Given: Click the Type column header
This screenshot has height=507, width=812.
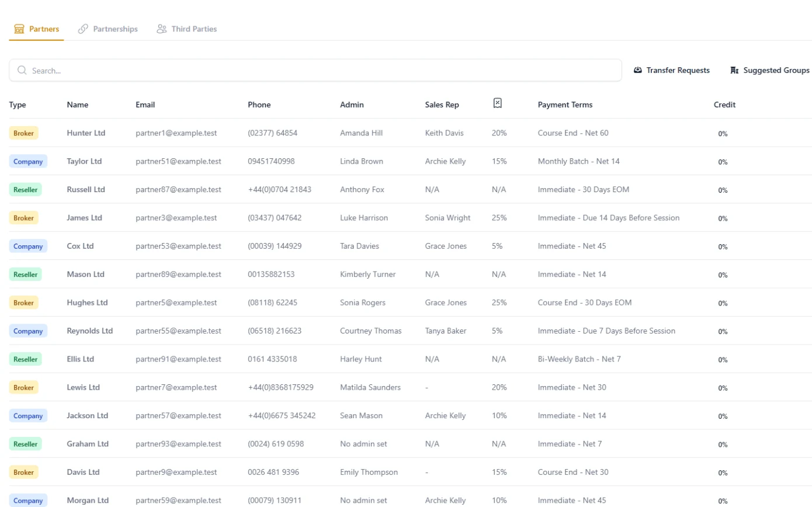Looking at the screenshot, I should [x=18, y=105].
